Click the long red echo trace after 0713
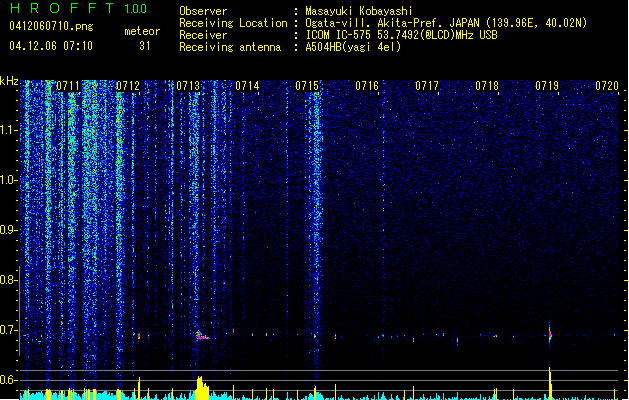This screenshot has width=629, height=400. pos(203,336)
